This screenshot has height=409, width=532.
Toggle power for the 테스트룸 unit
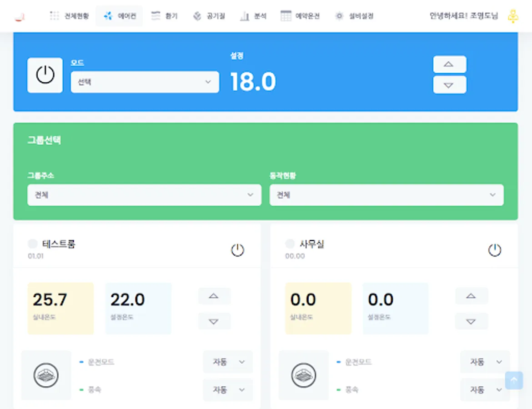pyautogui.click(x=237, y=249)
